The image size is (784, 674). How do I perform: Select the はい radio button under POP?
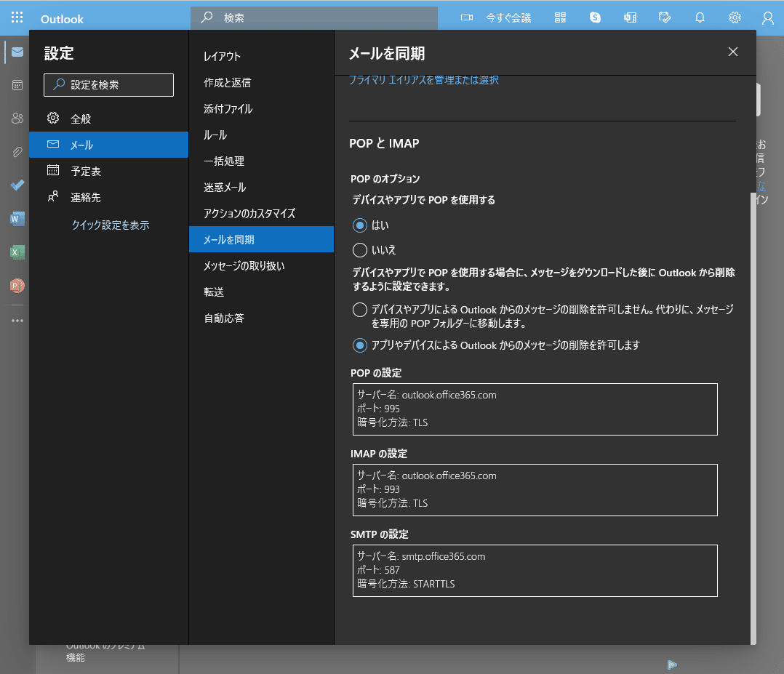pyautogui.click(x=360, y=225)
